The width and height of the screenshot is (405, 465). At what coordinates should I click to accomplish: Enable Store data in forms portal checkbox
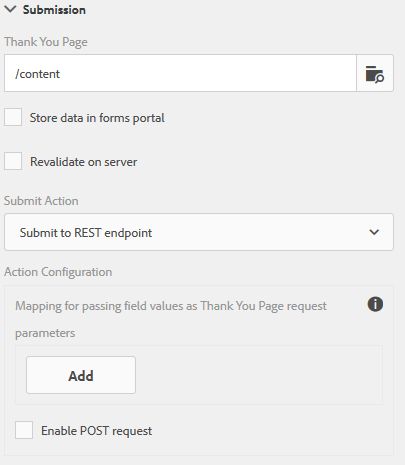click(x=13, y=117)
